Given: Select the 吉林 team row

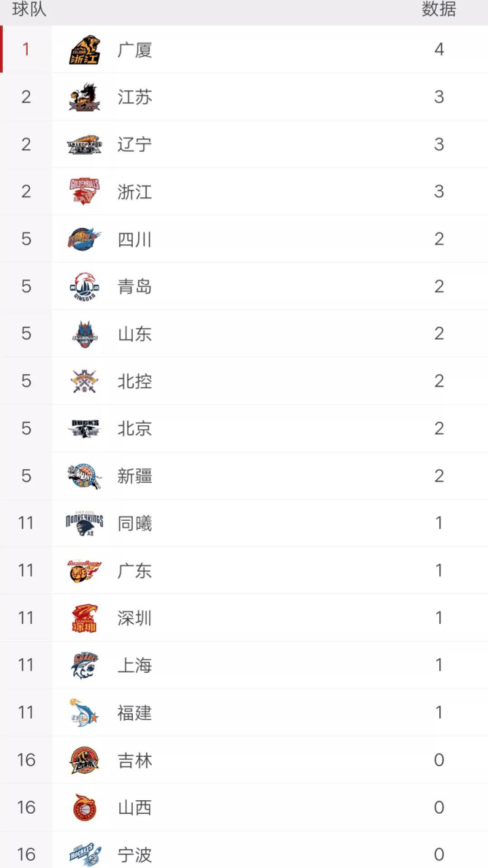Looking at the screenshot, I should [244, 760].
